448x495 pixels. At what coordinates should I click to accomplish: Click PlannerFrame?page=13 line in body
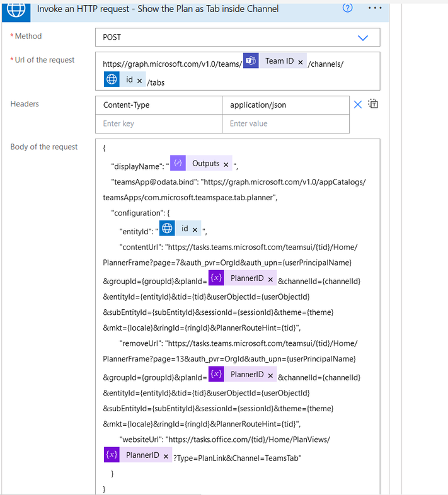pos(229,359)
